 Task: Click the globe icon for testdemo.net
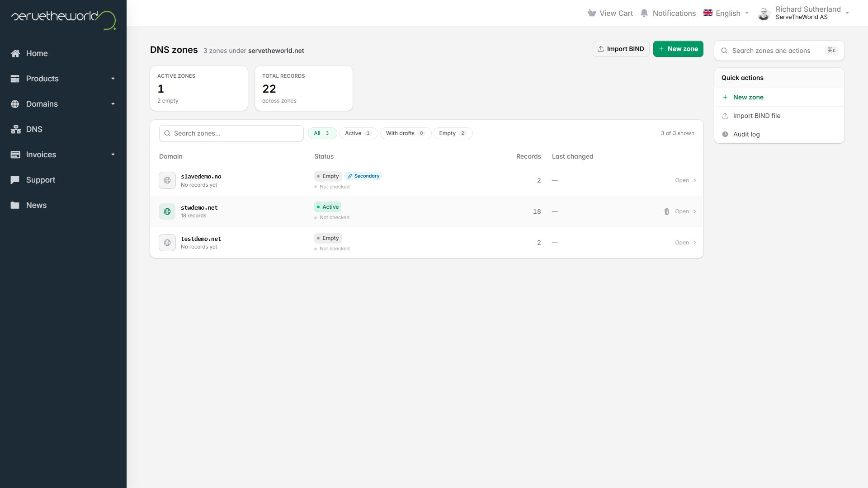click(x=167, y=243)
